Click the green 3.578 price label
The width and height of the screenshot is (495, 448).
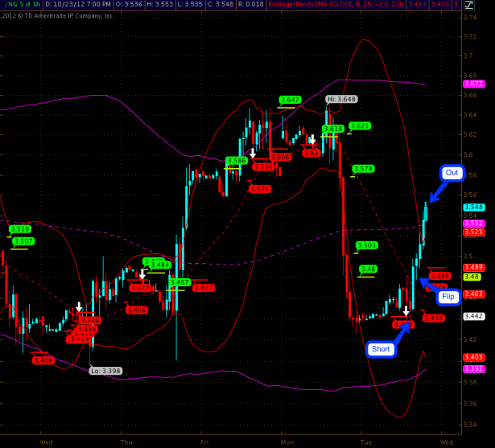(x=363, y=169)
